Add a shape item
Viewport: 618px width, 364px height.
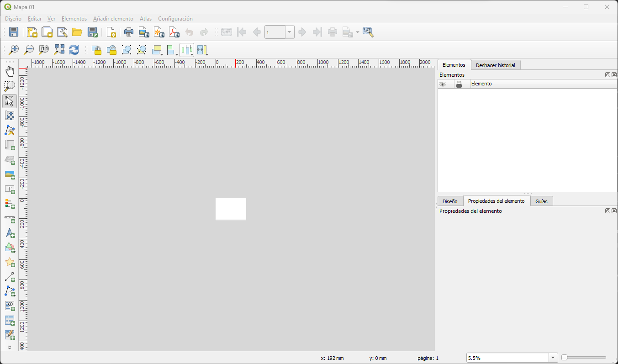[x=10, y=248]
